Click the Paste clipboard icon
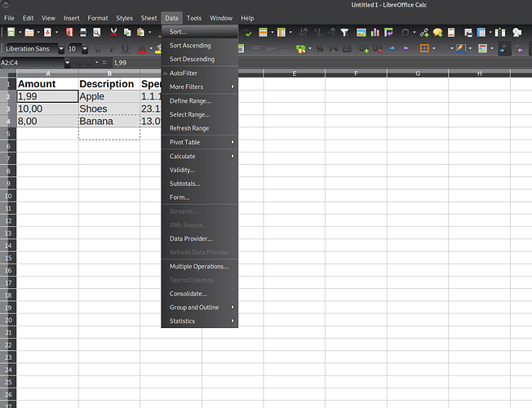 [x=140, y=33]
